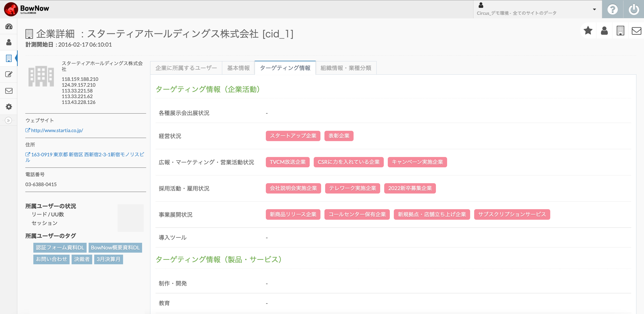
Task: Click the help question mark icon
Action: [x=612, y=9]
